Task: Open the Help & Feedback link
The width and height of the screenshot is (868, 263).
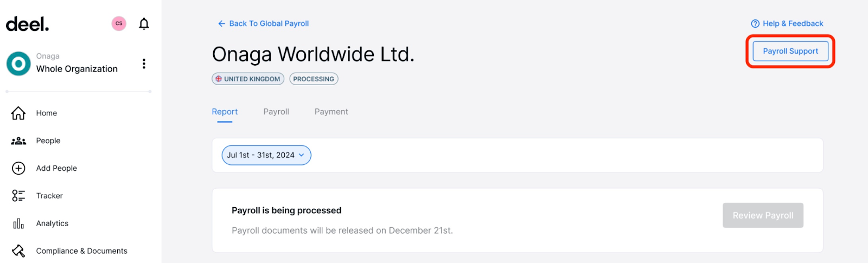Action: click(x=787, y=23)
